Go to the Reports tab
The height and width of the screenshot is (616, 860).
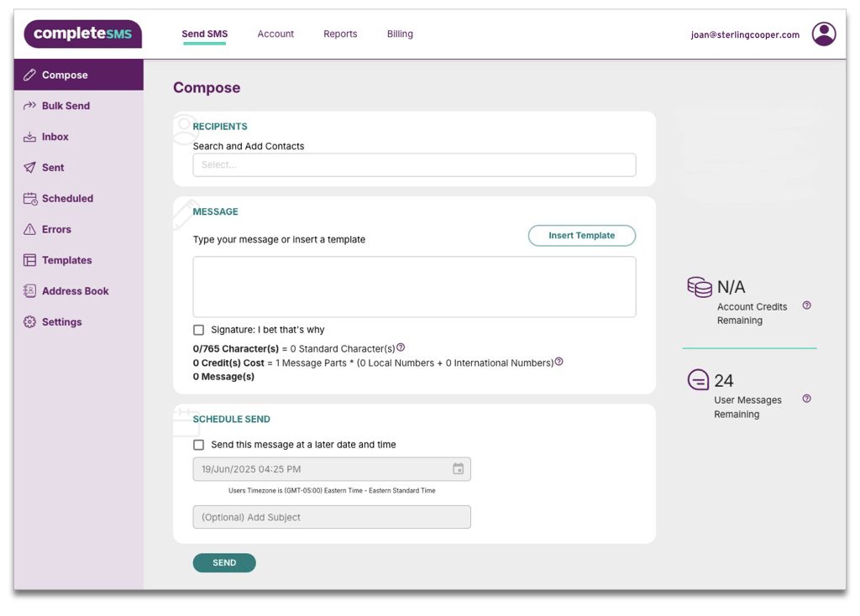coord(340,34)
